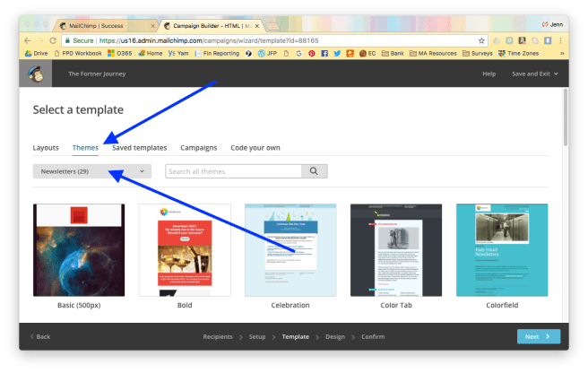Open the Saved templates tab
The height and width of the screenshot is (373, 588).
[140, 148]
